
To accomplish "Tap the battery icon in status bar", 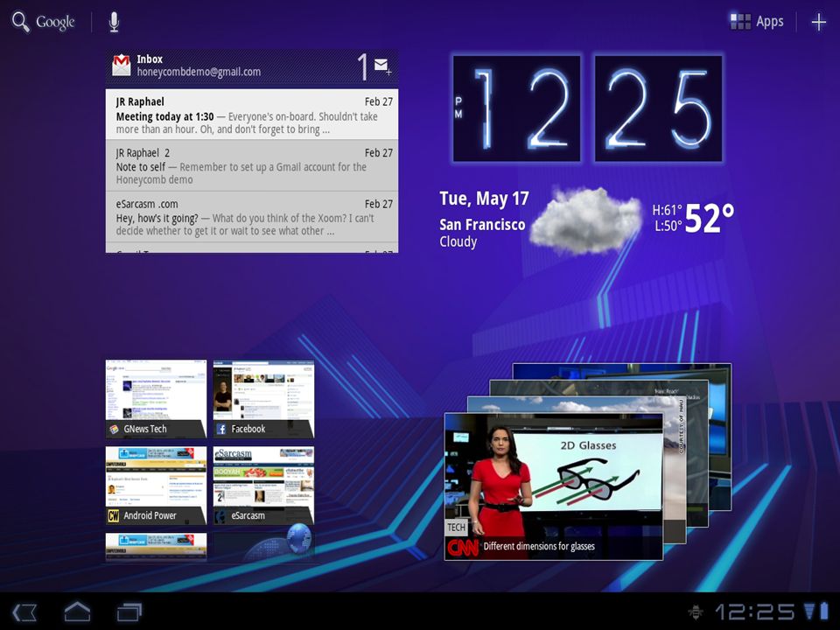I will (823, 611).
